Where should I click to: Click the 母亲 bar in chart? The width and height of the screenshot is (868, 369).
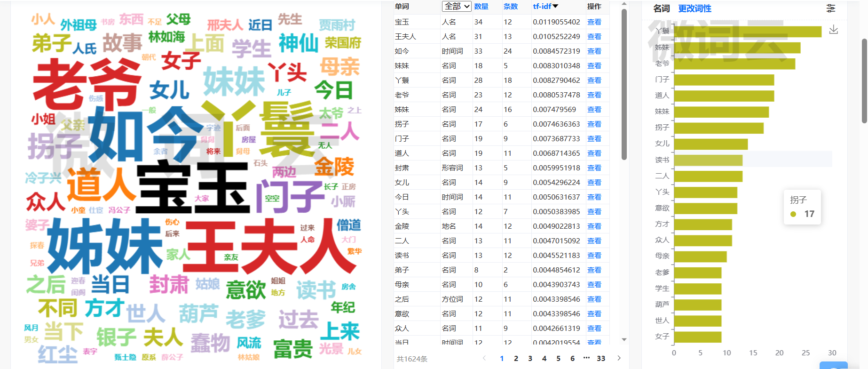pyautogui.click(x=700, y=257)
